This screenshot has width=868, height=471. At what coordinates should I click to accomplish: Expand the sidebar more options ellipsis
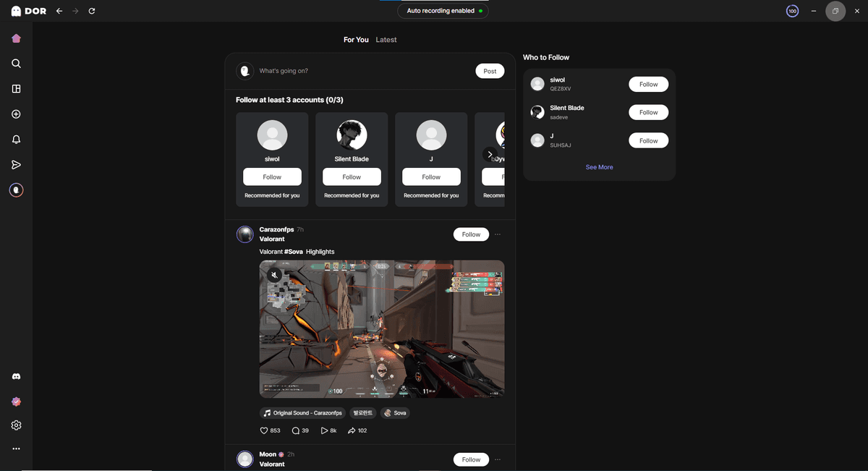coord(16,449)
